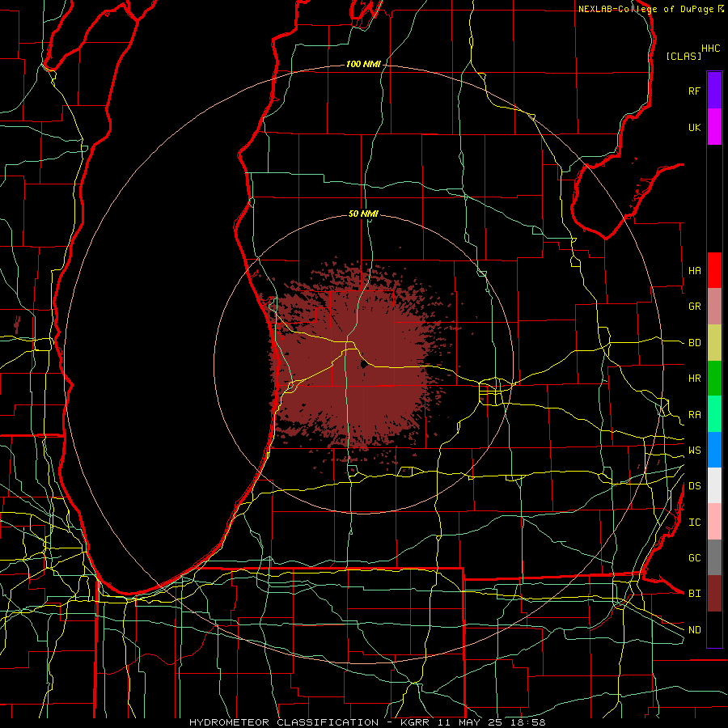The image size is (728, 728).
Task: Select the WS blue legend swatch
Action: click(714, 450)
